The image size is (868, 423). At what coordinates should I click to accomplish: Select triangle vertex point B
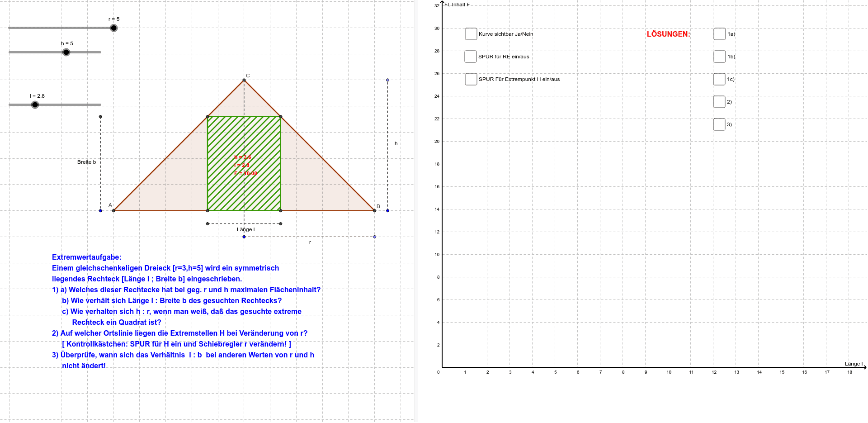click(x=374, y=210)
